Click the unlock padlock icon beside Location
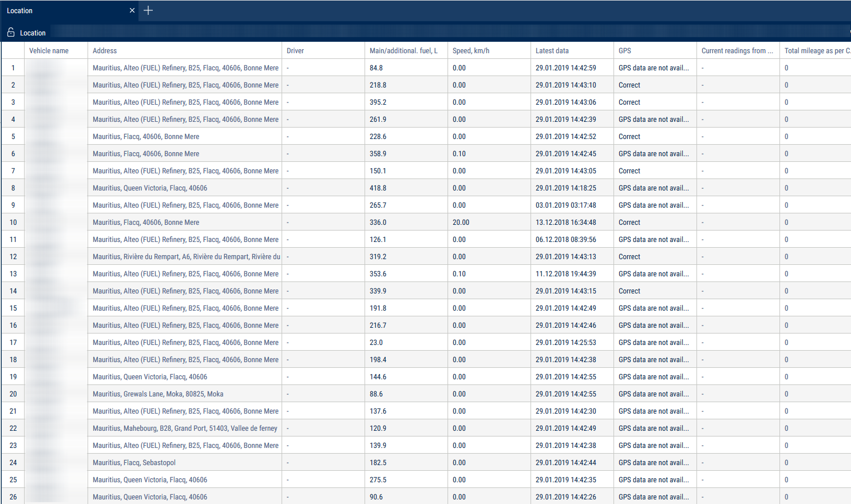Viewport: 851px width, 504px height. (x=11, y=33)
